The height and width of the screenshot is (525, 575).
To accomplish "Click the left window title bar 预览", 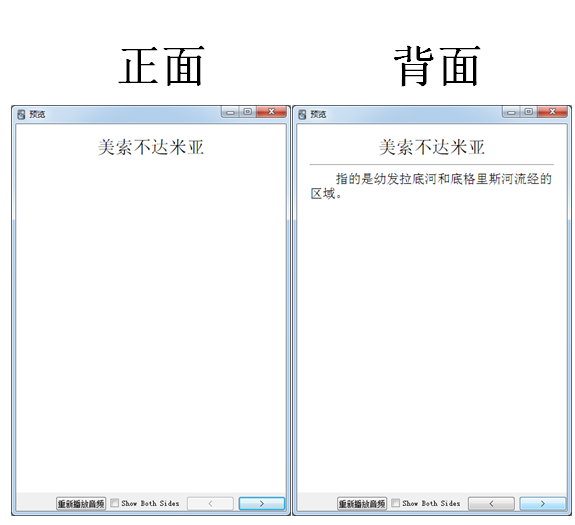I will coord(37,114).
